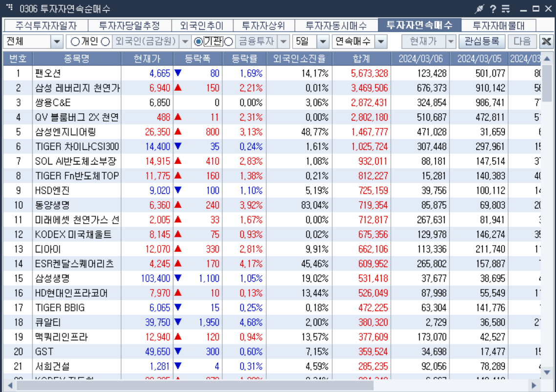Switch to 투자자매물대 tab
This screenshot has width=556, height=392.
(x=498, y=25)
